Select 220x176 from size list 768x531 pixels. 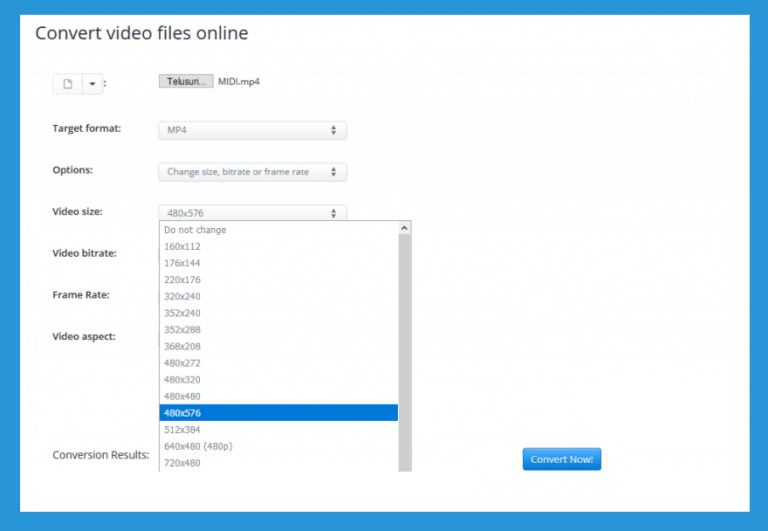(x=279, y=280)
